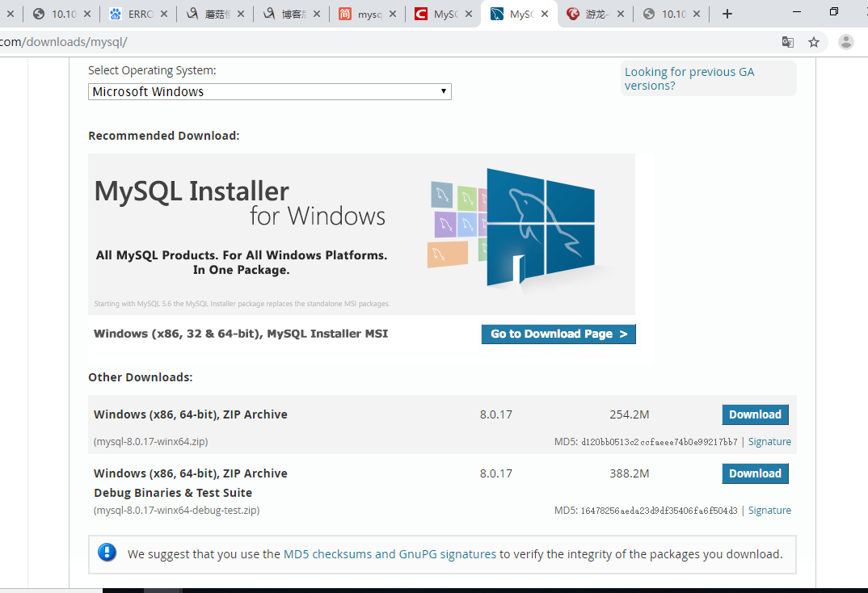Minimize the Chrome window
Image resolution: width=868 pixels, height=593 pixels.
click(x=797, y=11)
